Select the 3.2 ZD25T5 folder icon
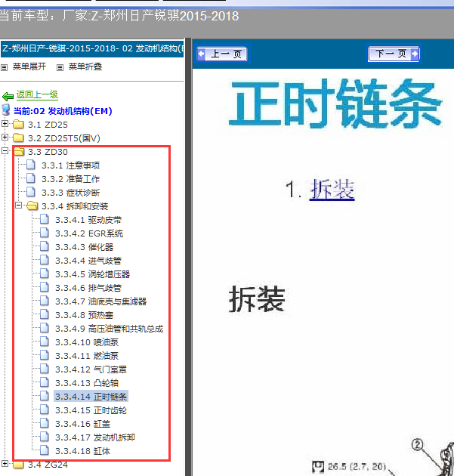 [18, 138]
